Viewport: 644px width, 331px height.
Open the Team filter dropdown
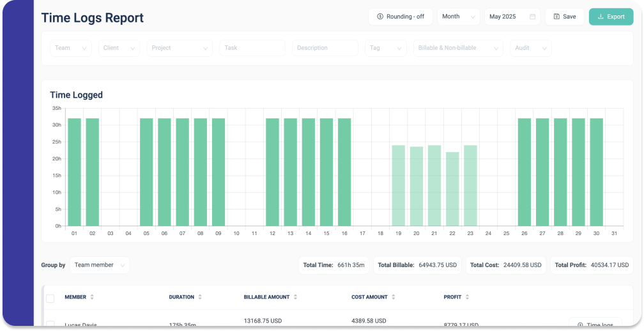click(x=71, y=48)
